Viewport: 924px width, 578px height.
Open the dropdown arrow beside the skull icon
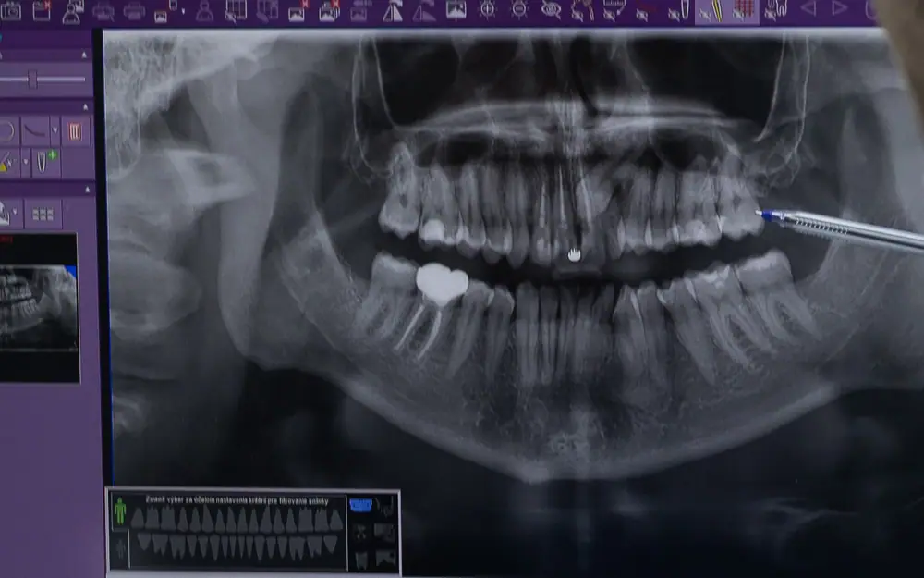pos(15,213)
